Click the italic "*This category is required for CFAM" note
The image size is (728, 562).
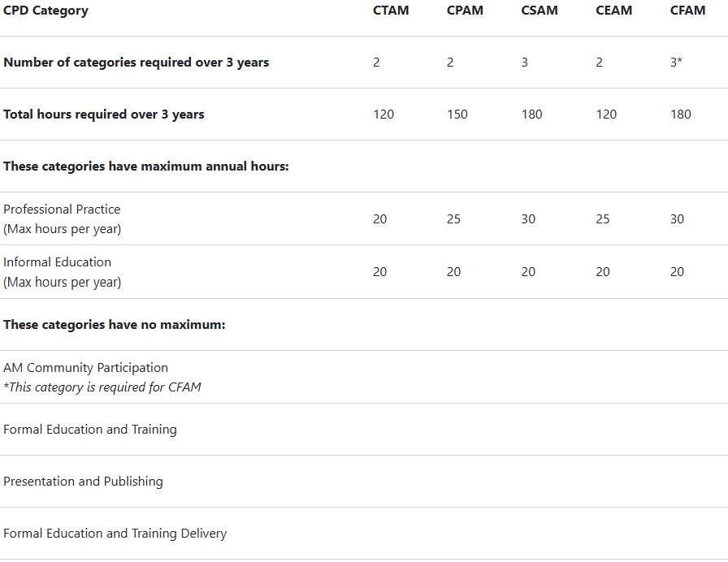(102, 387)
